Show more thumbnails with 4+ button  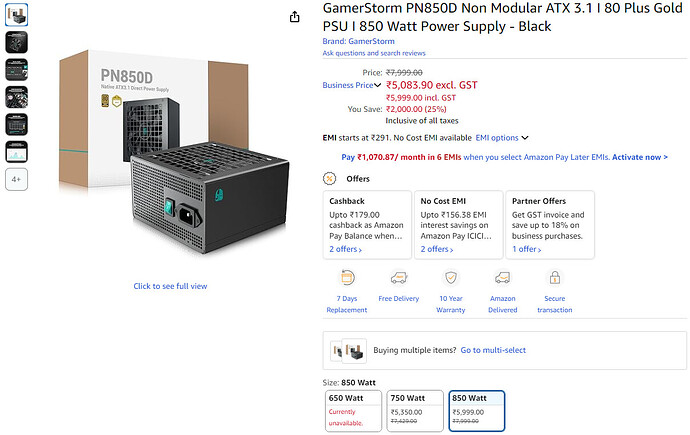coord(17,179)
